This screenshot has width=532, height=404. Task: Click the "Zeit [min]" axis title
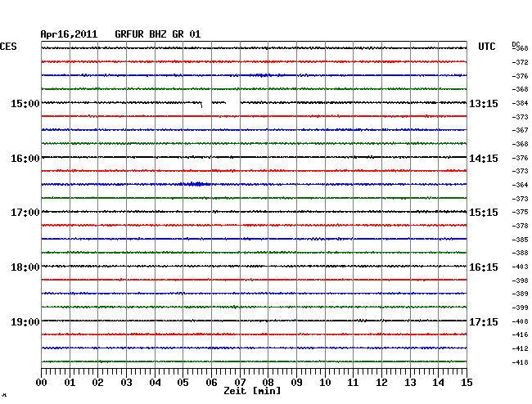point(252,391)
